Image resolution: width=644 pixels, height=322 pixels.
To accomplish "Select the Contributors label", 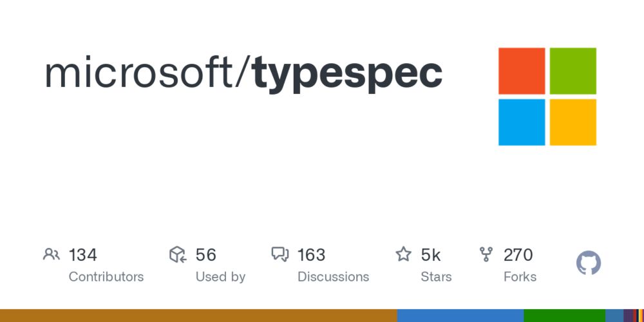I will point(106,277).
